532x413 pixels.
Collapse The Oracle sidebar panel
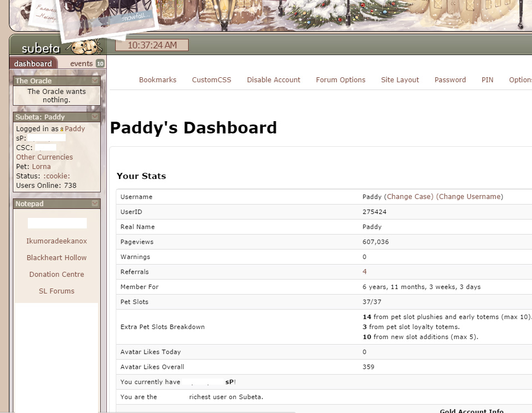(x=95, y=81)
